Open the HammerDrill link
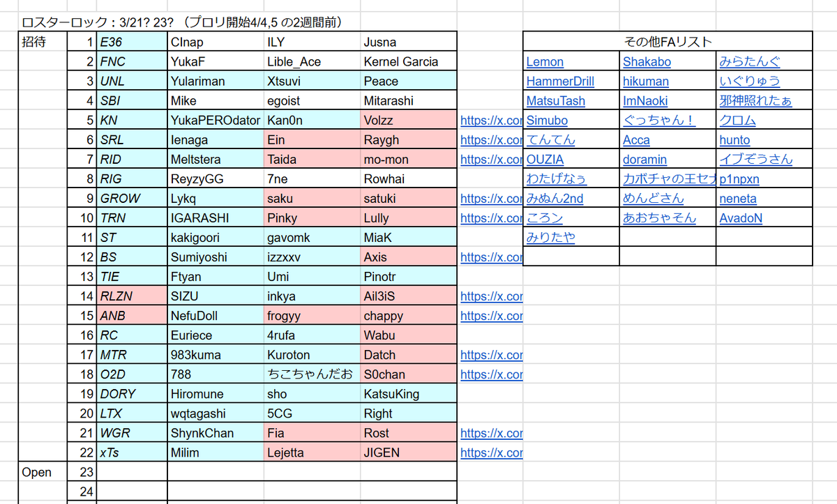The width and height of the screenshot is (837, 504). point(560,81)
